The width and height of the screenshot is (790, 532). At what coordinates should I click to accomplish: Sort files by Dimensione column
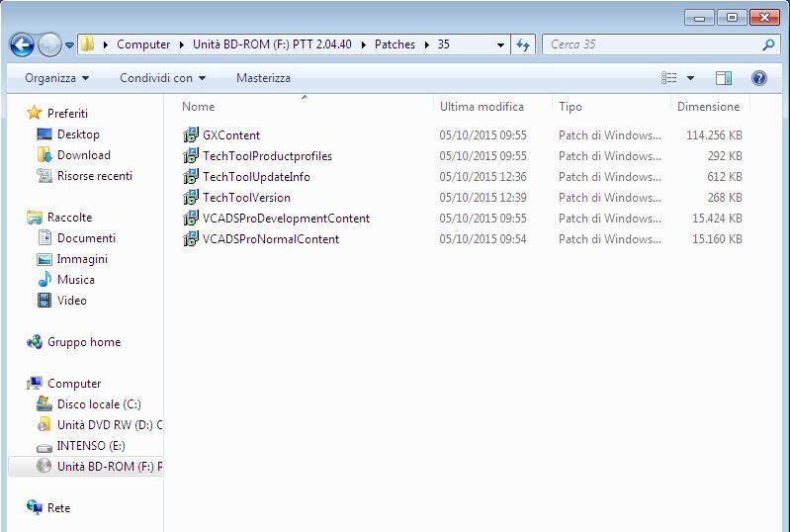pyautogui.click(x=708, y=107)
